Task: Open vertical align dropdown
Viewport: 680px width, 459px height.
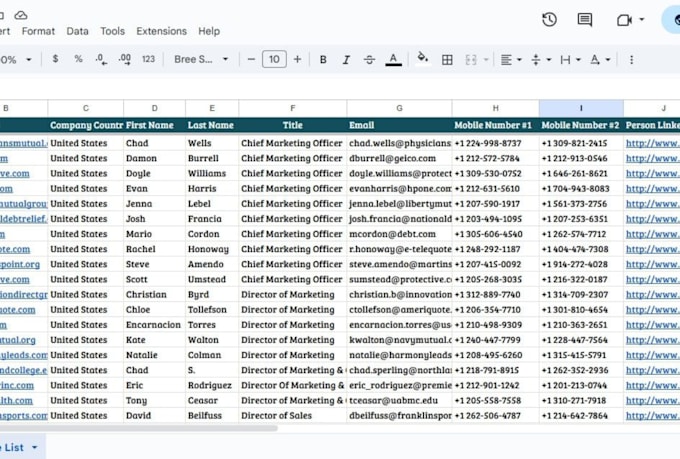Action: click(x=541, y=59)
